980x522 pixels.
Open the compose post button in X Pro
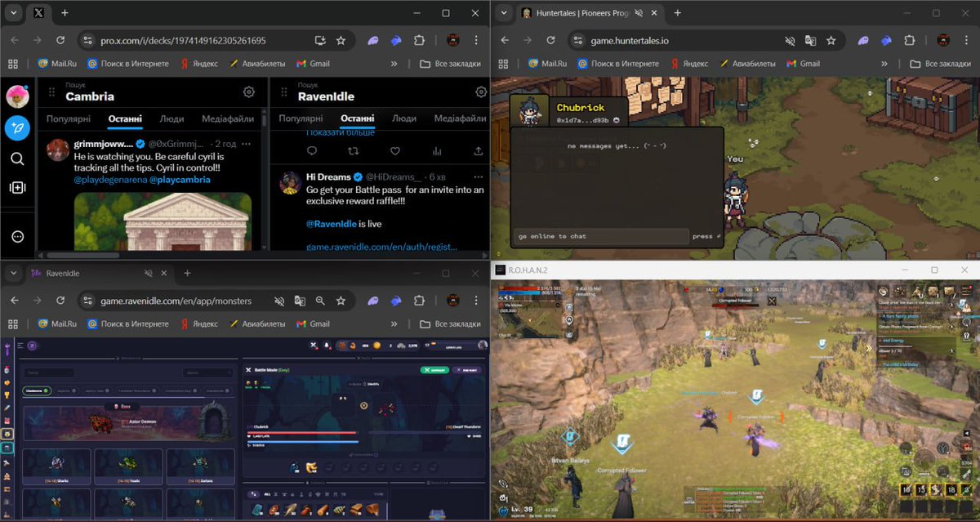point(17,127)
